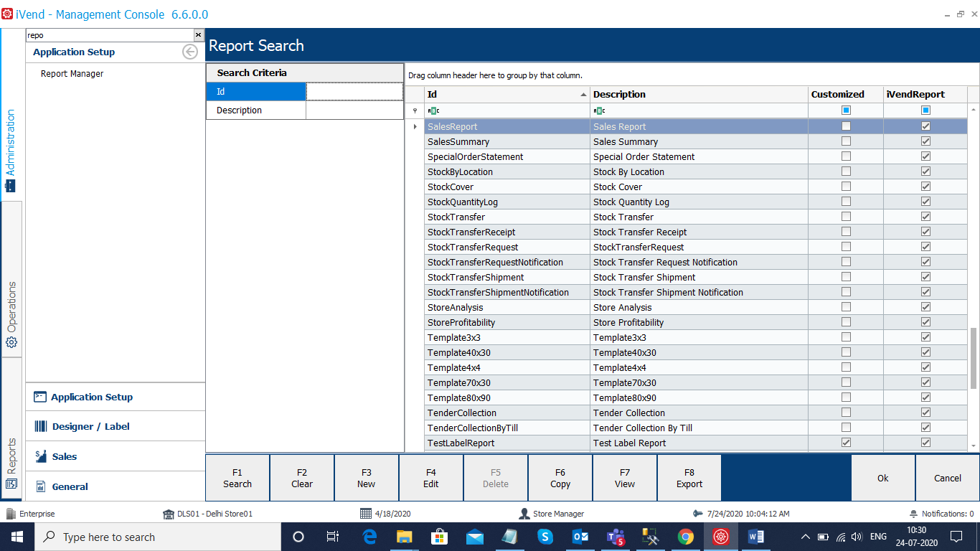The width and height of the screenshot is (980, 551).
Task: Click the F6 Copy button
Action: point(560,478)
